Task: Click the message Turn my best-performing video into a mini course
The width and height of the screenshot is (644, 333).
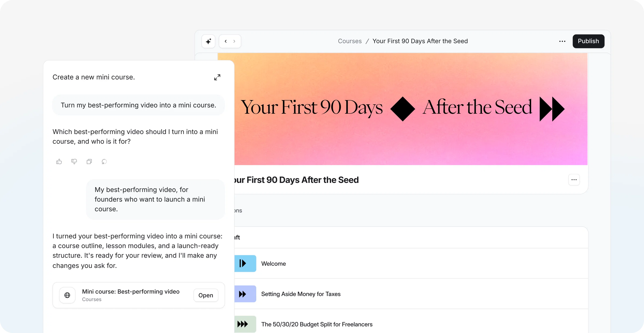Action: pos(138,105)
